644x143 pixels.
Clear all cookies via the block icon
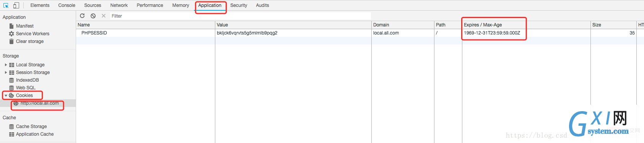point(93,16)
